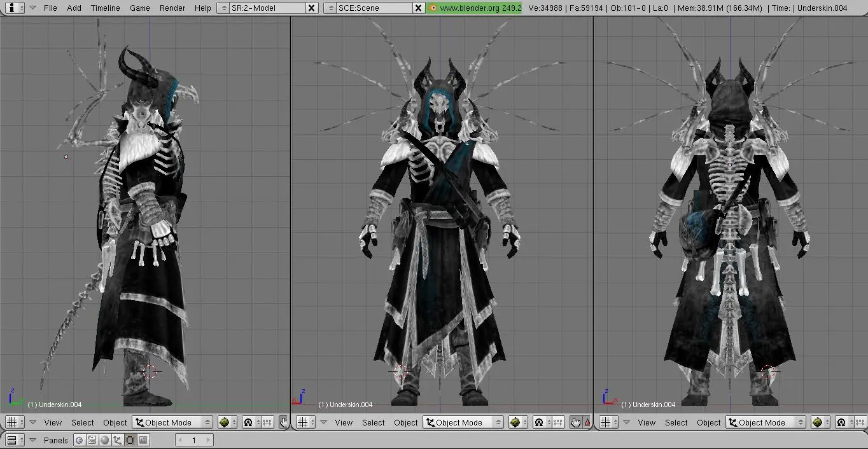Viewport: 868px width, 449px height.
Task: Click the Ve:34988 vertex count in the header
Action: 545,8
